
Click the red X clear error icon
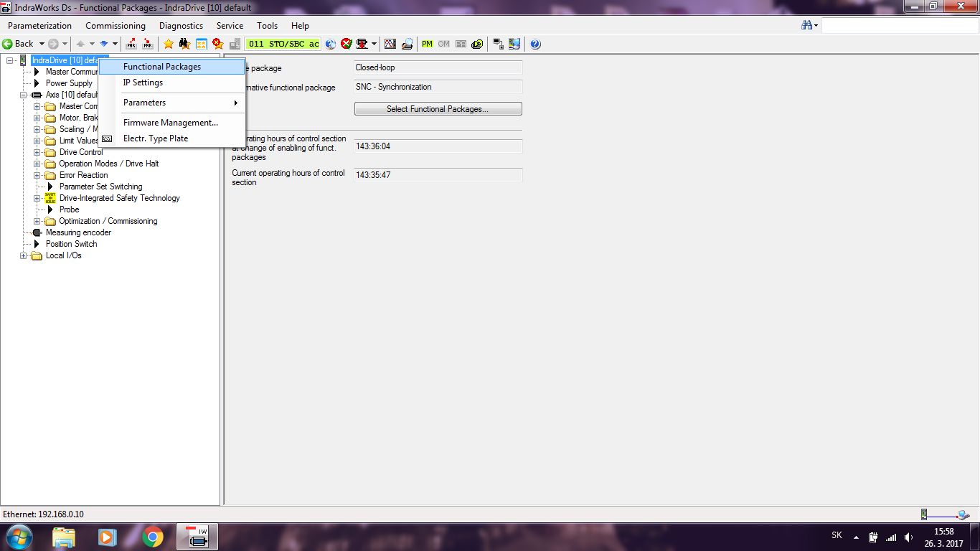point(347,44)
